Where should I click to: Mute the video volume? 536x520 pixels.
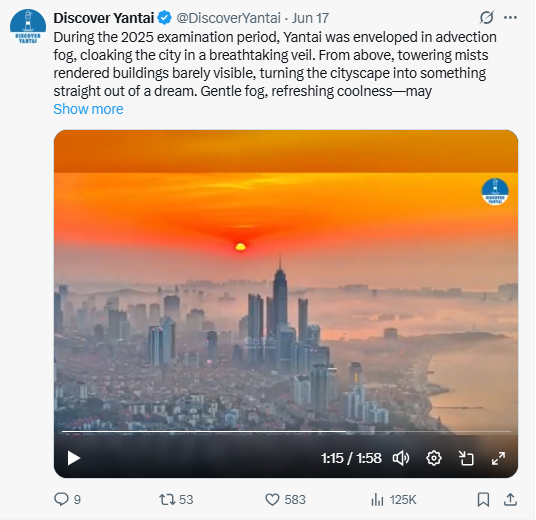[x=401, y=458]
